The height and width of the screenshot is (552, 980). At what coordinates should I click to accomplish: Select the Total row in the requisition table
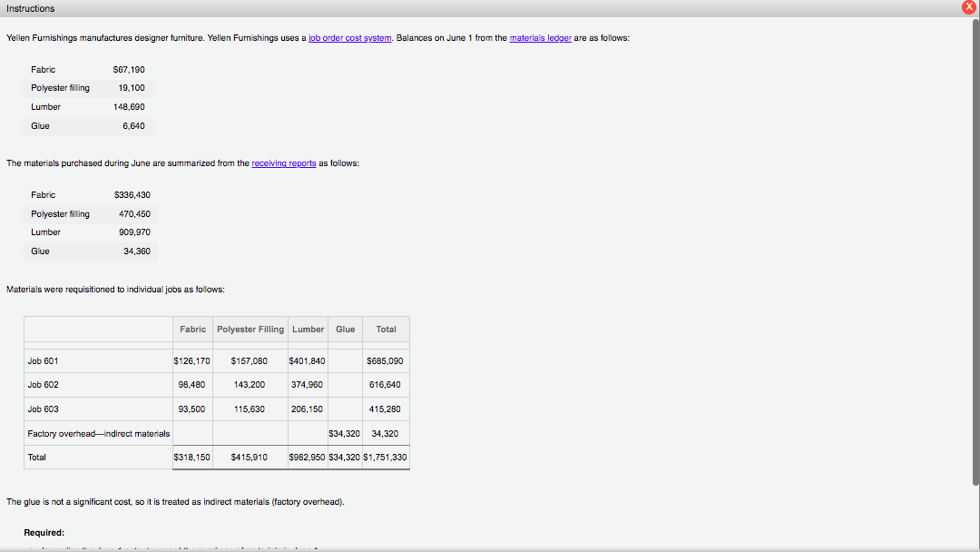click(36, 457)
